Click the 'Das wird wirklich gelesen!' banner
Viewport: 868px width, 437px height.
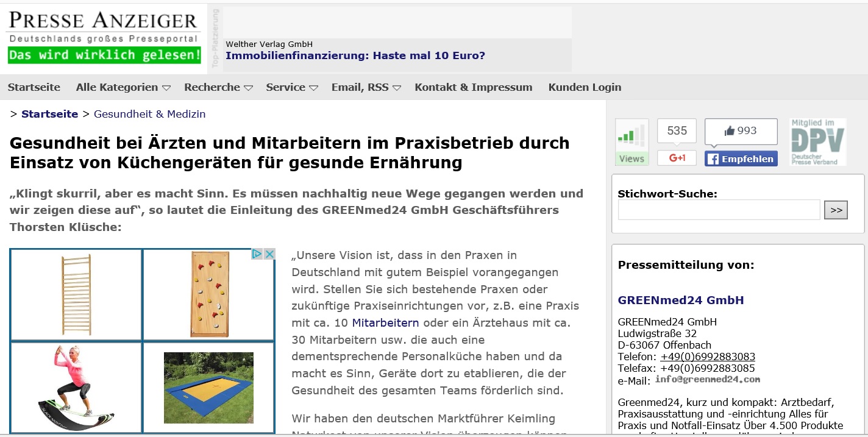click(104, 55)
